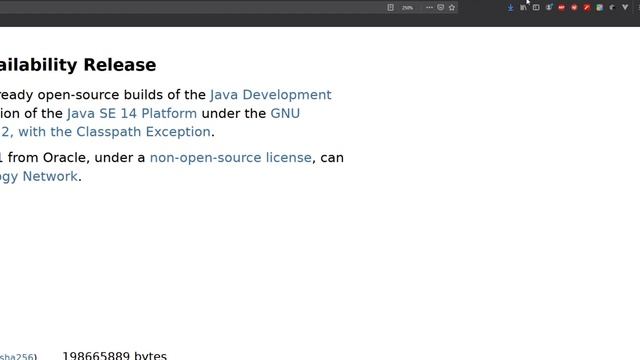Save page to Pocket icon

coord(440,7)
